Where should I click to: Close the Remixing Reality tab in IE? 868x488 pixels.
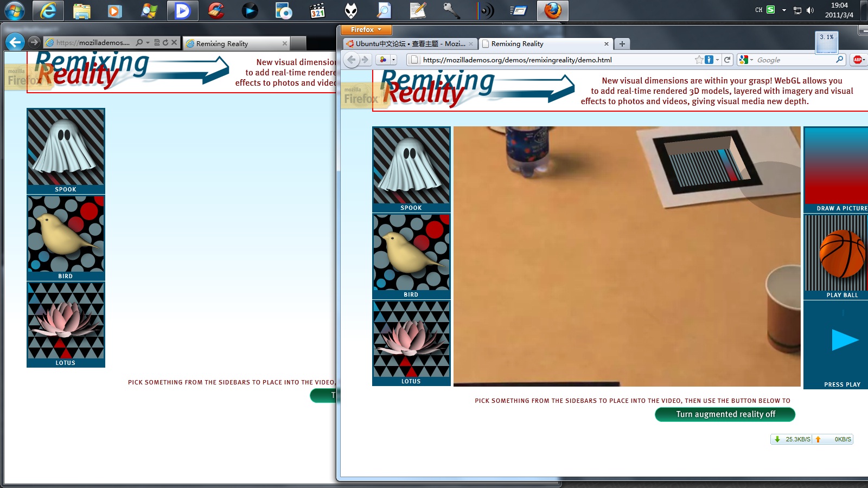click(x=284, y=43)
